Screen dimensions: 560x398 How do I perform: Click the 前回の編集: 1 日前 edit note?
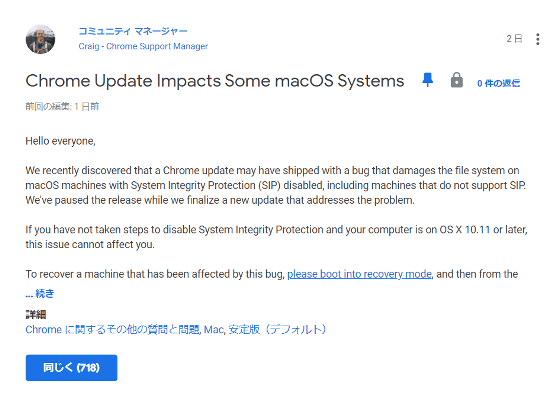[62, 106]
